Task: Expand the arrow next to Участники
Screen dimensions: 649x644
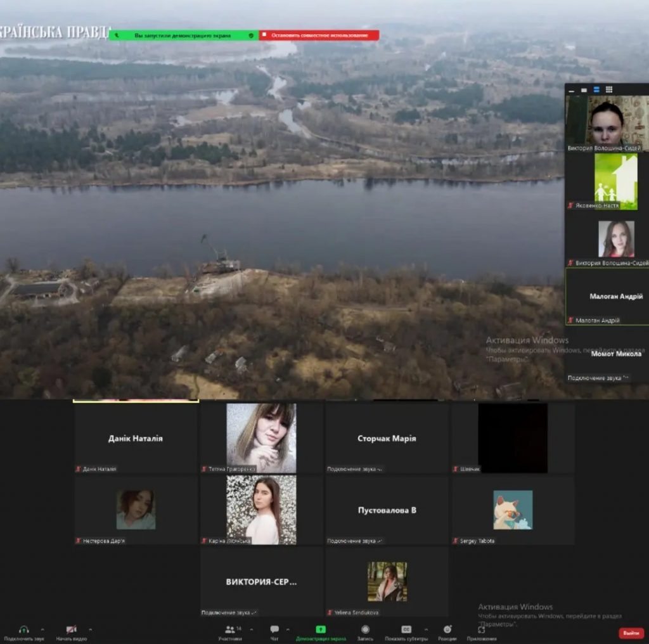Action: pyautogui.click(x=252, y=629)
